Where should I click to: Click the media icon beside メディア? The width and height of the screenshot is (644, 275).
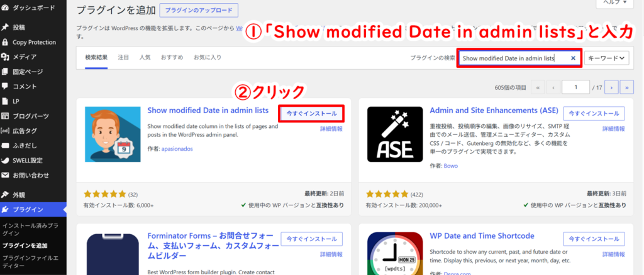coord(5,57)
